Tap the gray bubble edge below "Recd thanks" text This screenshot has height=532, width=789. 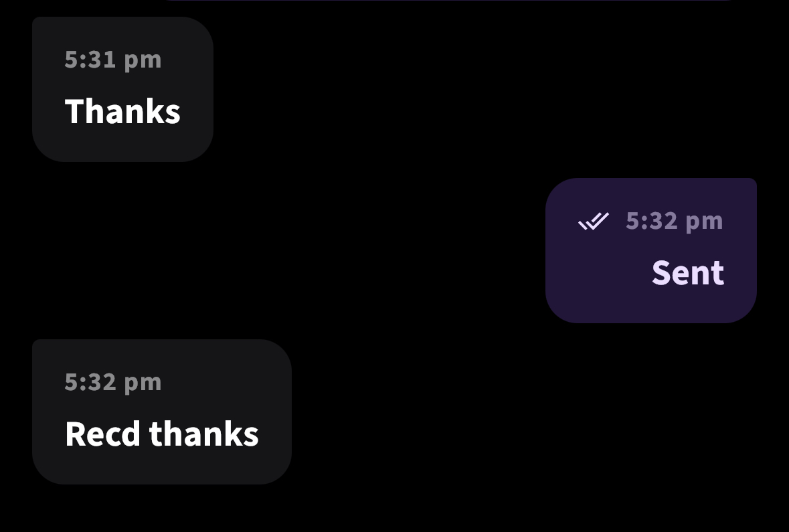pos(161,471)
